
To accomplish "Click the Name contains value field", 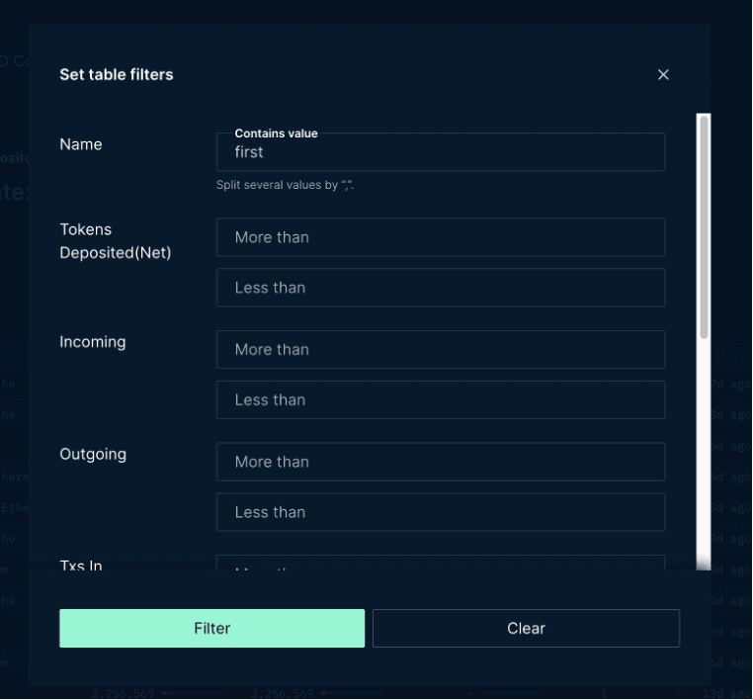I will click(x=440, y=152).
